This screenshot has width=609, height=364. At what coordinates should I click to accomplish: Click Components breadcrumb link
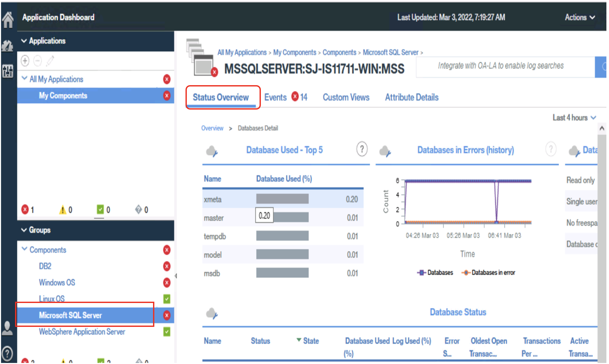tap(339, 52)
